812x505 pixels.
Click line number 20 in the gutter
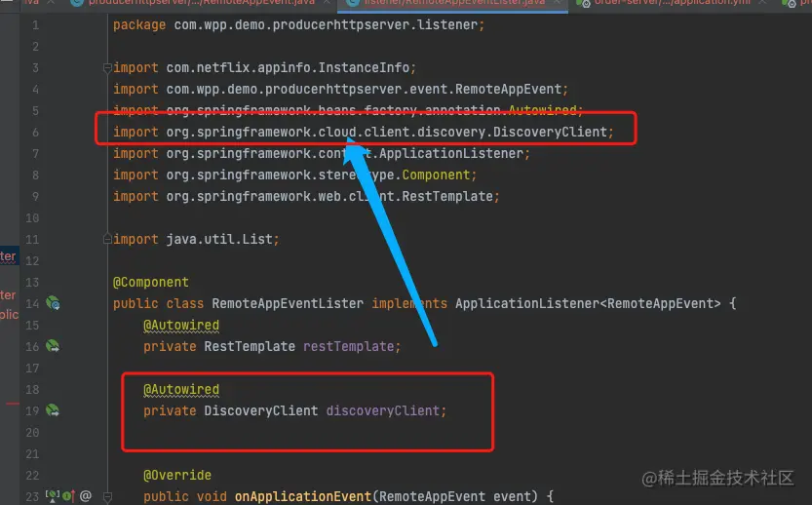pos(32,433)
